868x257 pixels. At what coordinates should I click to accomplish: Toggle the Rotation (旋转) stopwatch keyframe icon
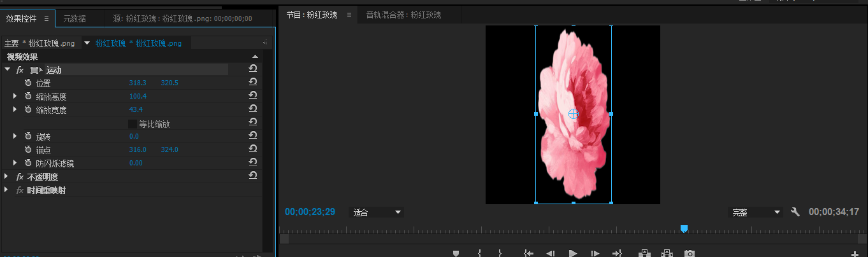pyautogui.click(x=28, y=136)
